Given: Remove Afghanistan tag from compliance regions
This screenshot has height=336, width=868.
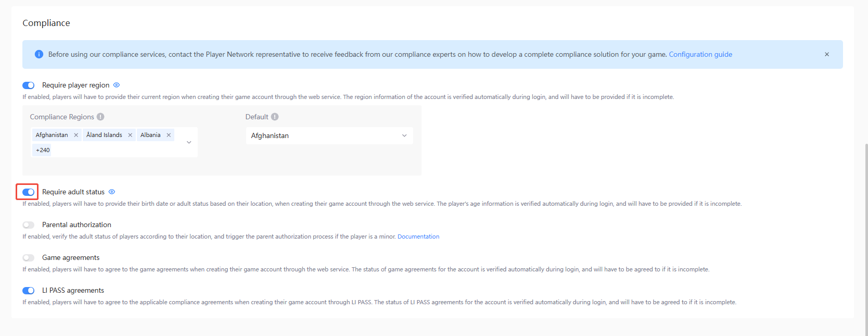Looking at the screenshot, I should pyautogui.click(x=76, y=135).
